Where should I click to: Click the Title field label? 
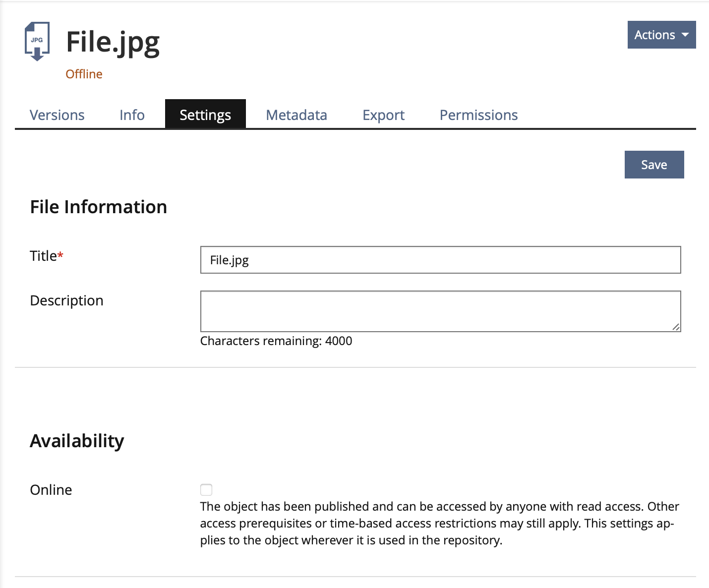[44, 256]
